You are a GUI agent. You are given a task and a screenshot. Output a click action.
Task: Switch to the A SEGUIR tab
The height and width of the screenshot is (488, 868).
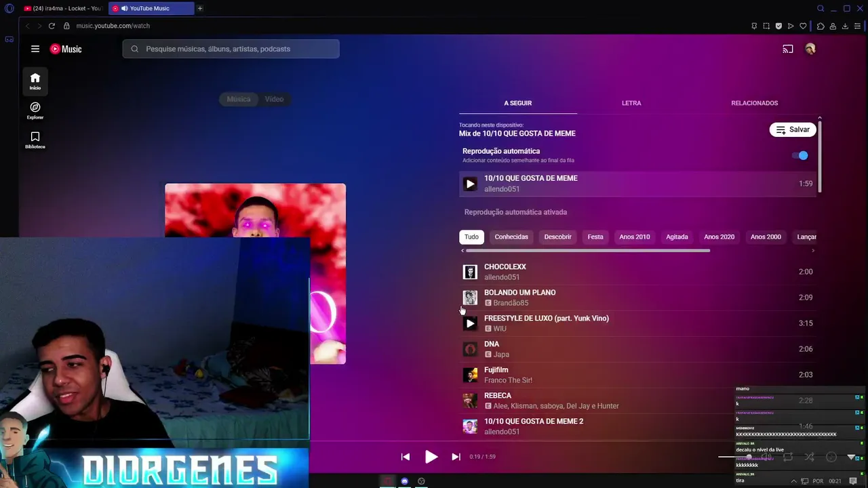pos(518,103)
